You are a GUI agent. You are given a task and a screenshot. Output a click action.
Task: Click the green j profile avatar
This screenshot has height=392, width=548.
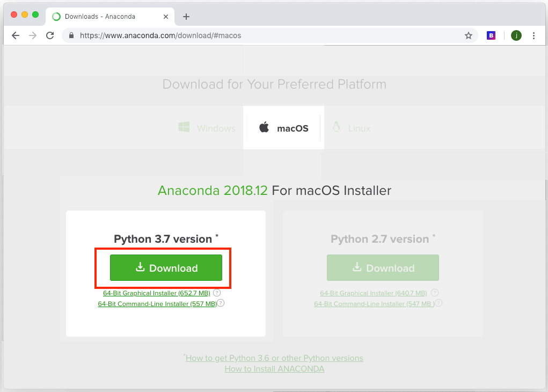(x=516, y=35)
